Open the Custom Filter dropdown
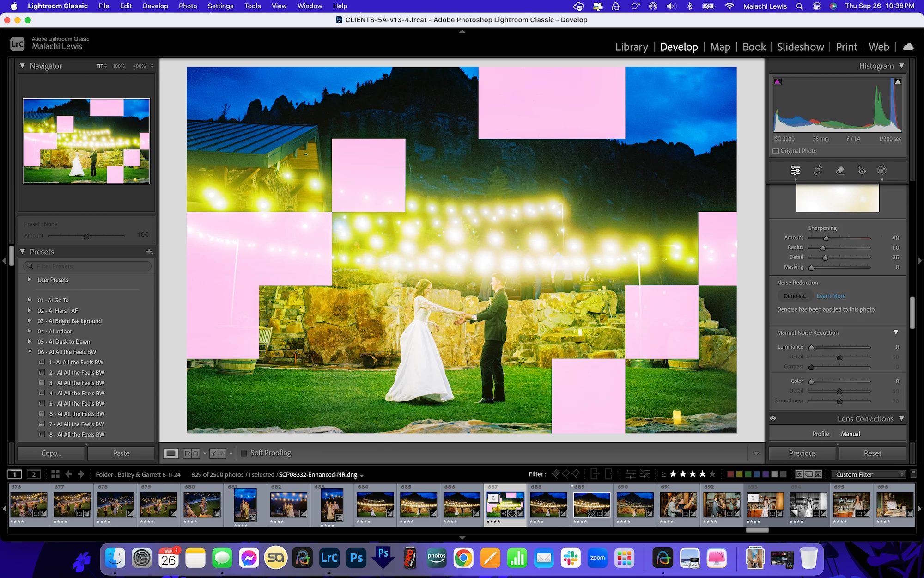Screen dimensions: 924x578 (869, 474)
